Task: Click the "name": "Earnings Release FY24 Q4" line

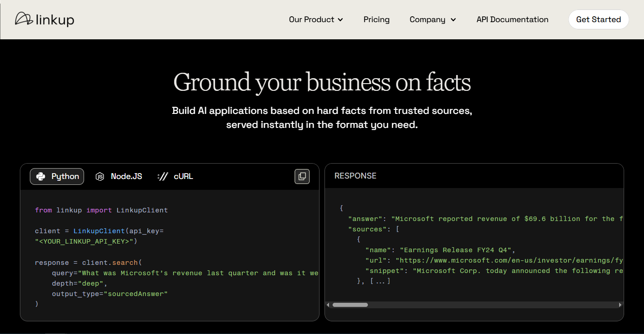Action: pyautogui.click(x=441, y=250)
